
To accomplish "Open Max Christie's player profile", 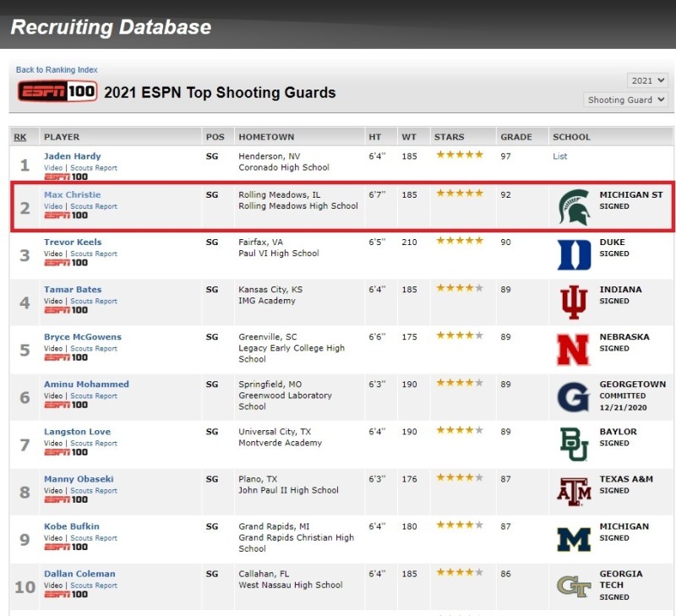I will [x=73, y=195].
